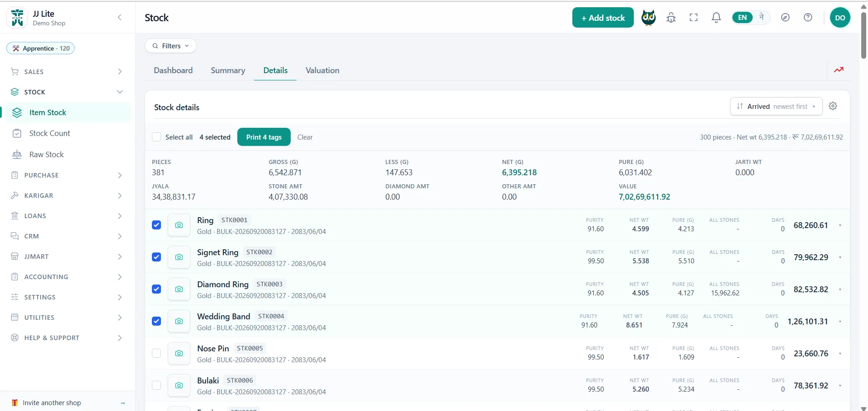This screenshot has height=411, width=868.
Task: Toggle fullscreen mode icon
Action: [693, 18]
